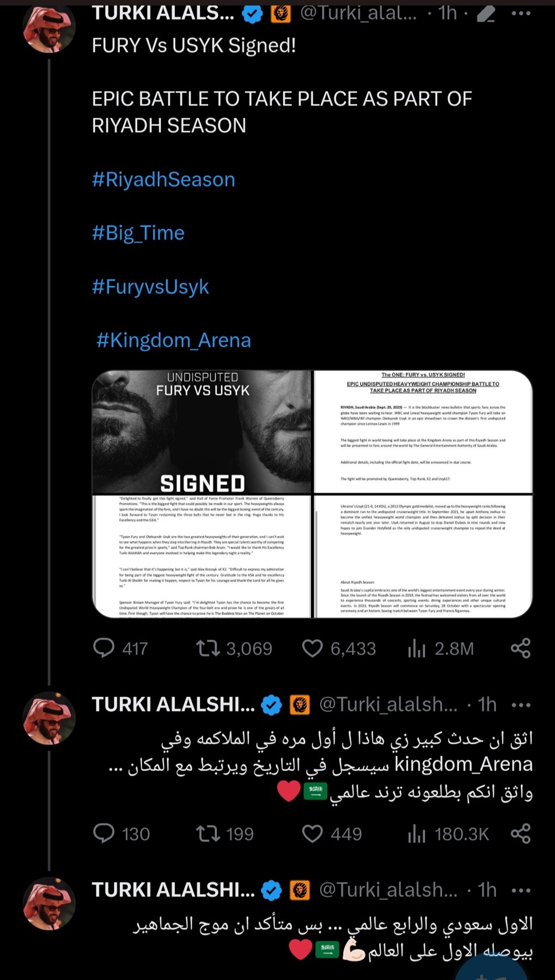Like the tweet with 449 likes
Screen dimensions: 555x980
pyautogui.click(x=312, y=834)
